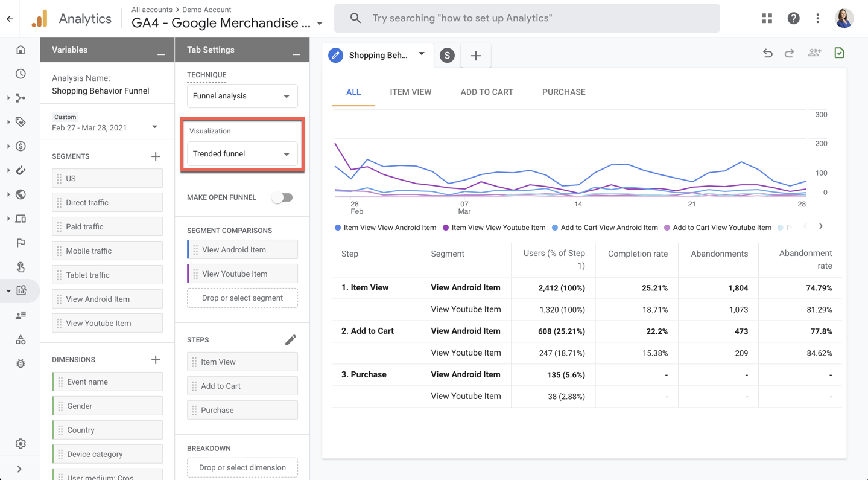Switch to the ITEM VIEW tab
Screen dimensions: 868x480
tap(411, 92)
